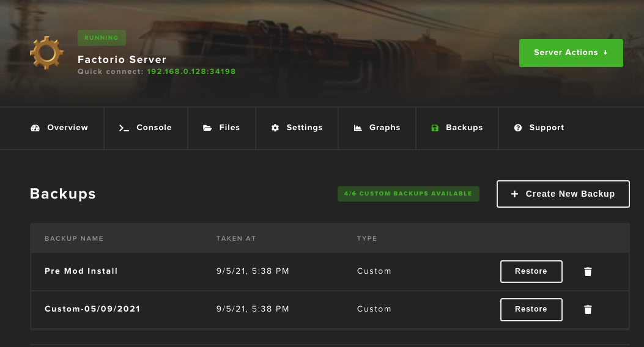The width and height of the screenshot is (644, 347).
Task: Delete the Custom-05/09/2021 backup
Action: (588, 309)
